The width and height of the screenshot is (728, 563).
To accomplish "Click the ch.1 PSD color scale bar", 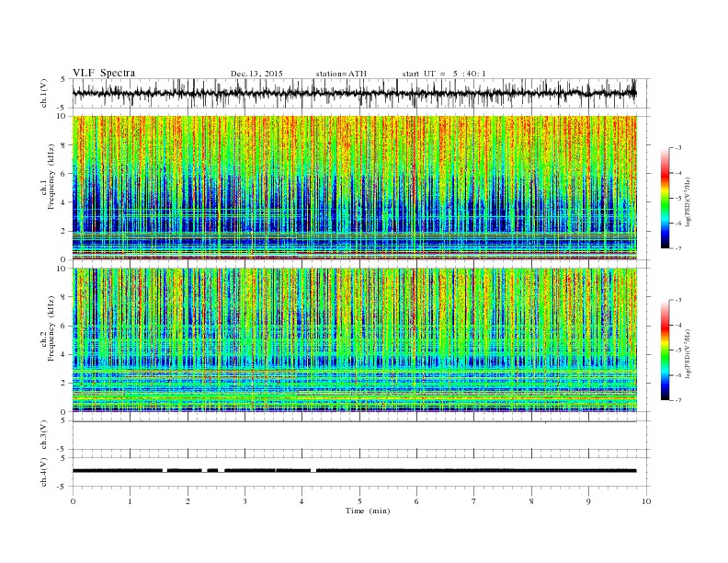I will click(x=665, y=198).
